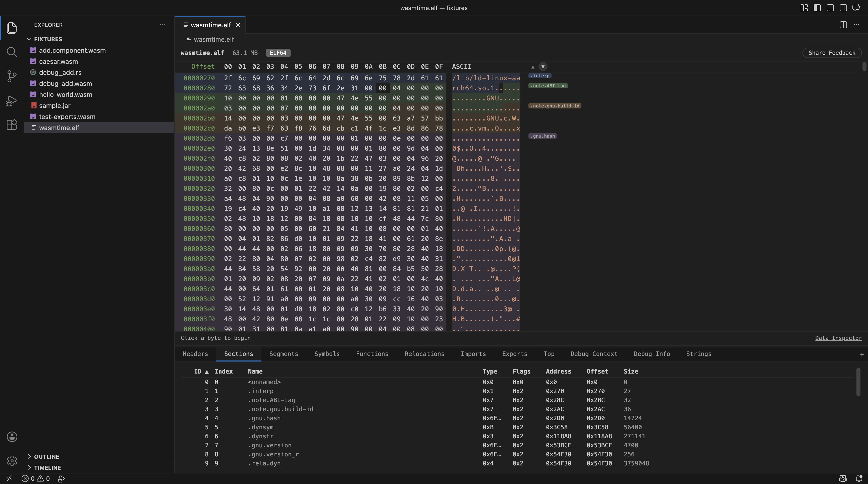
Task: Open editor More Actions menu
Action: tap(856, 25)
